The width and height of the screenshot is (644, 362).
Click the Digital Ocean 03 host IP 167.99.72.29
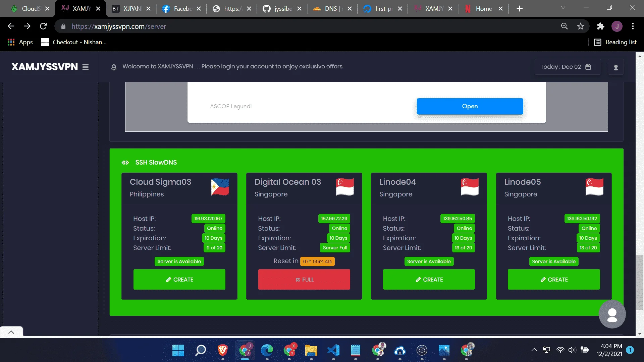tap(334, 219)
